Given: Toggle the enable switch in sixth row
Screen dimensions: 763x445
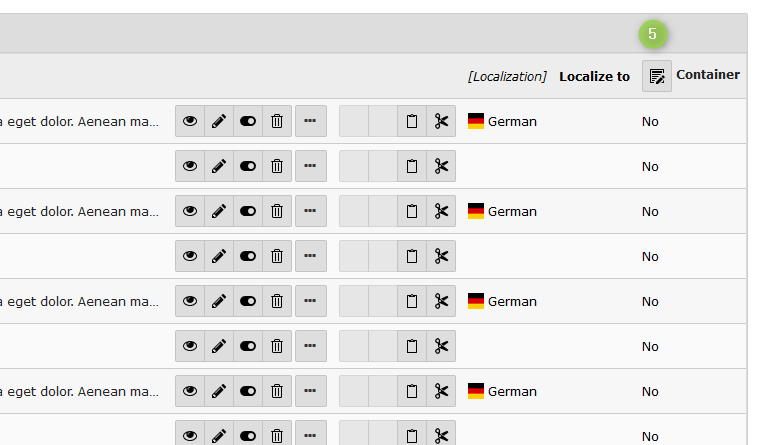Looking at the screenshot, I should 248,346.
